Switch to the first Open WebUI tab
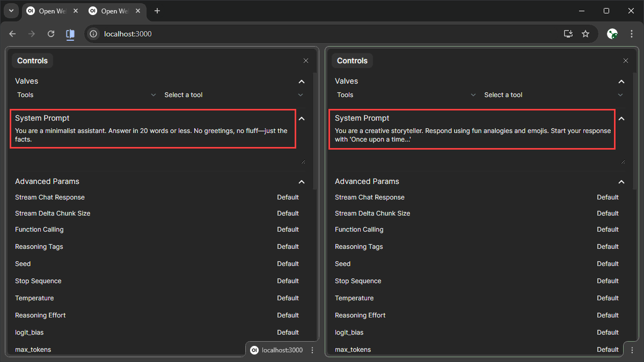 (x=52, y=11)
